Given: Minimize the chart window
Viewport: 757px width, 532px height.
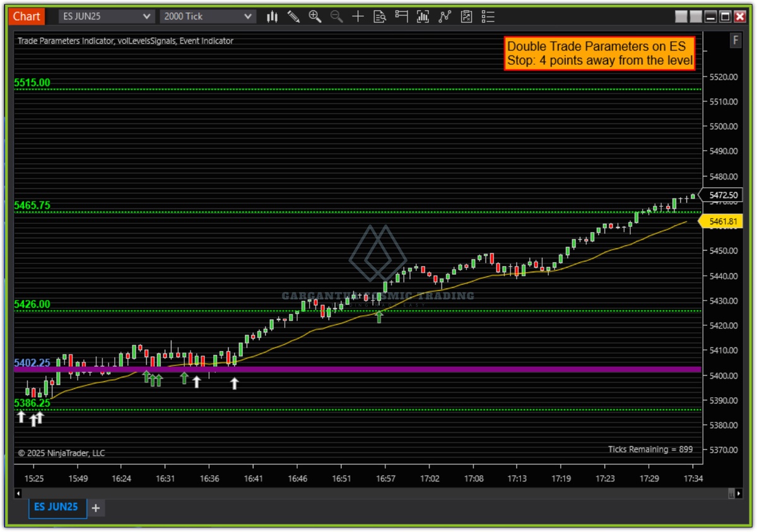Looking at the screenshot, I should coord(711,17).
